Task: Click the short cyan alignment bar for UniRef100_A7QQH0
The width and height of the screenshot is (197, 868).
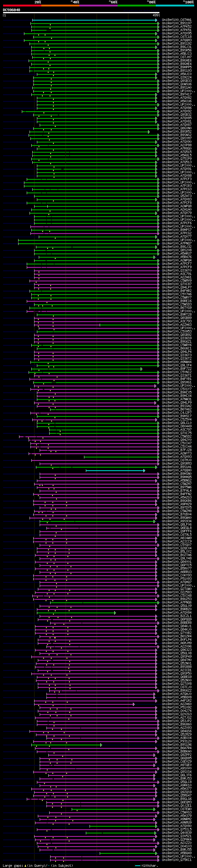Action: (115, 470)
